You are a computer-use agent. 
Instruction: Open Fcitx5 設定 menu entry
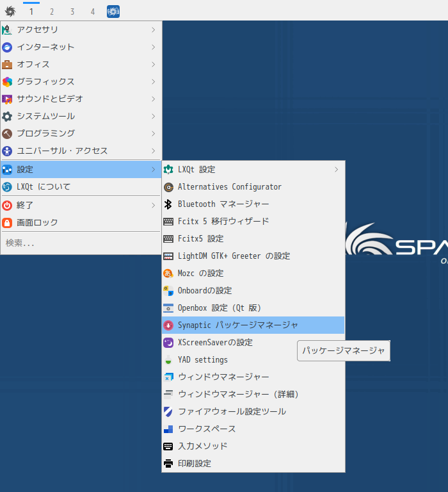pyautogui.click(x=253, y=239)
